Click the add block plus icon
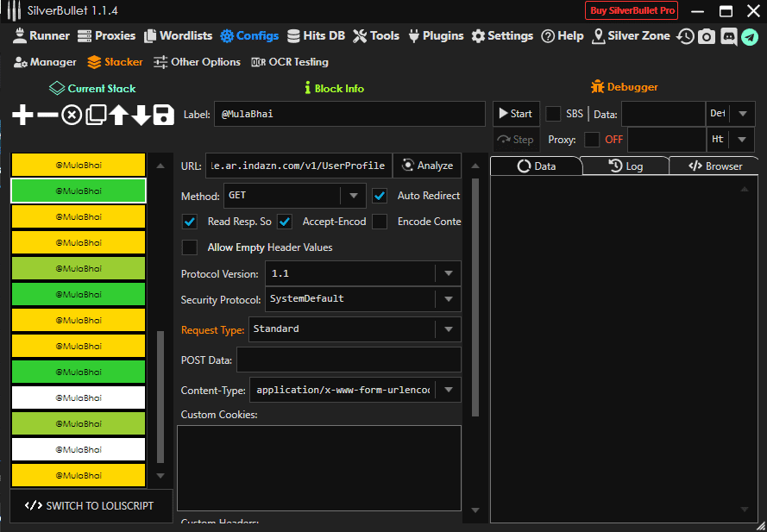 (x=22, y=116)
